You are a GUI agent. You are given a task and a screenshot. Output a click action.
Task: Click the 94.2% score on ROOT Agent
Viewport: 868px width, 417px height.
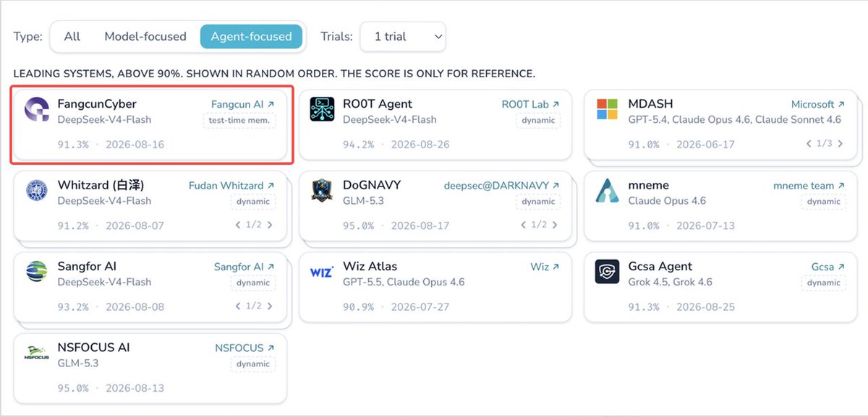(x=359, y=145)
